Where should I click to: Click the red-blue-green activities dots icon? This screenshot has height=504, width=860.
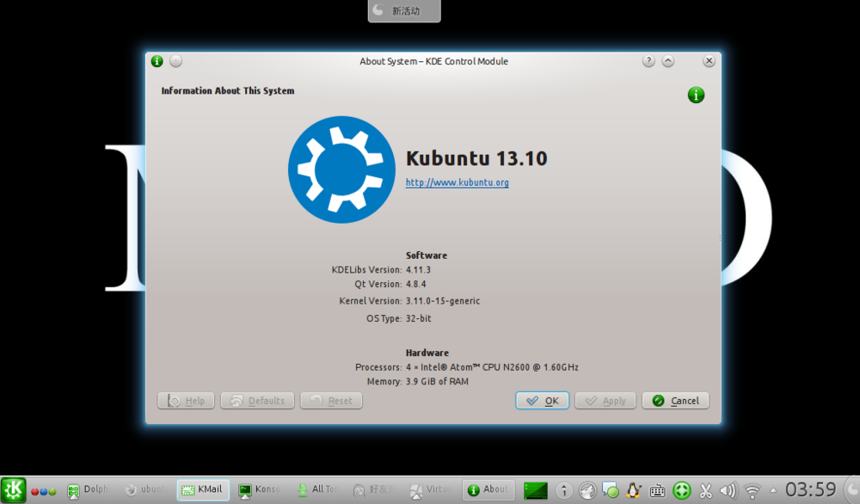point(43,491)
